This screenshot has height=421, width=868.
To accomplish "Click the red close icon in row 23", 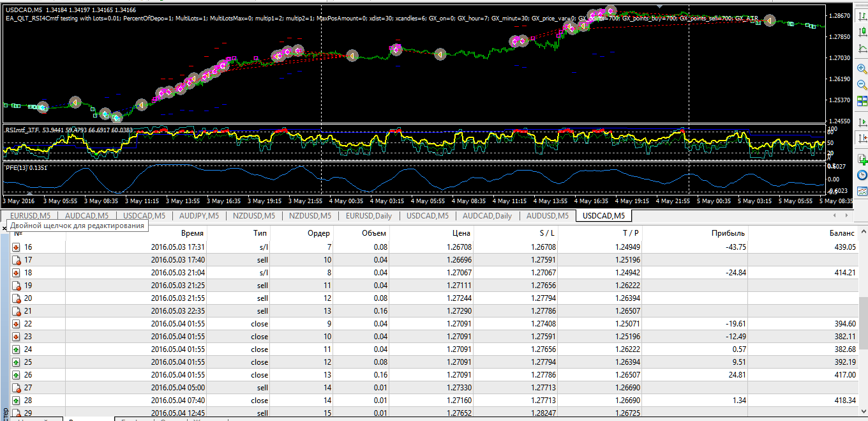I will tap(17, 337).
